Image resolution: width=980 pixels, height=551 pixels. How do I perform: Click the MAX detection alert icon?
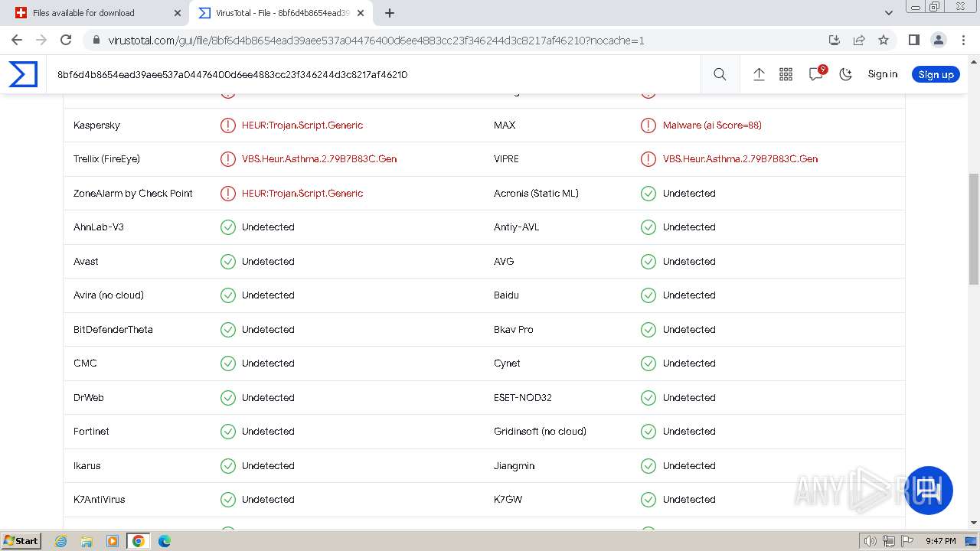[x=648, y=126]
